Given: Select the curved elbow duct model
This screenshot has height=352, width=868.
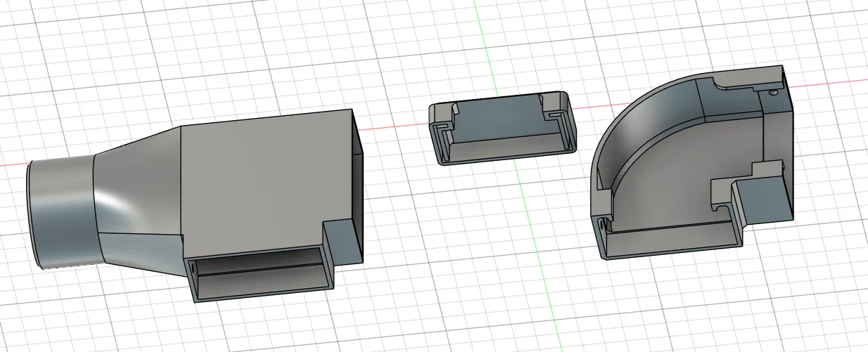Looking at the screenshot, I should point(693,163).
